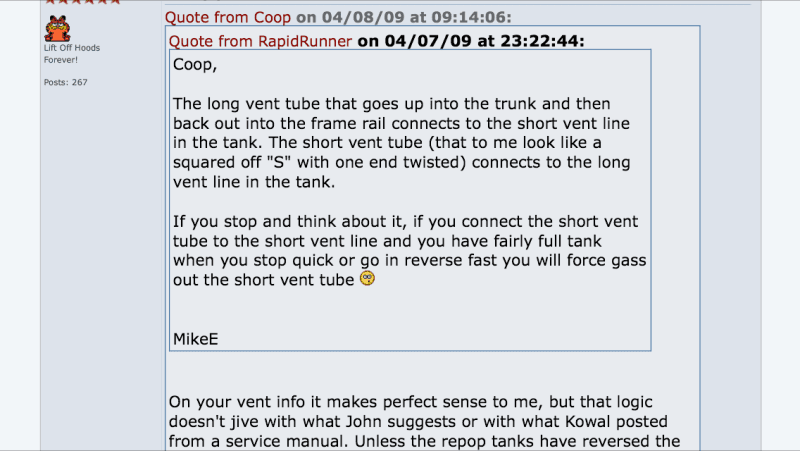
Task: Click the paragraph starting "The long vent tube"
Action: click(400, 143)
